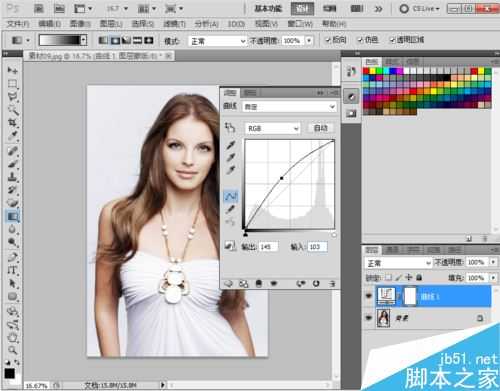This screenshot has width=500, height=391.
Task: Open the Curves preset dropdown
Action: pyautogui.click(x=289, y=107)
